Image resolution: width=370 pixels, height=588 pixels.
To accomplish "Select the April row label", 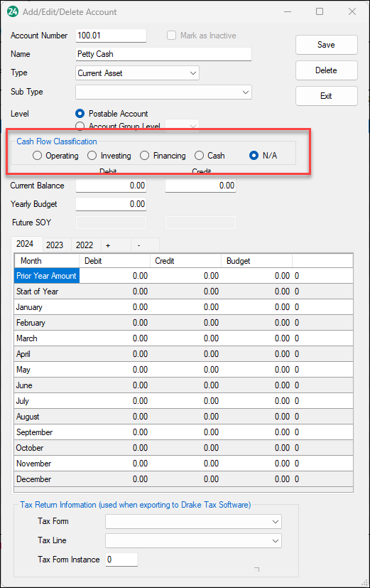I will 23,354.
